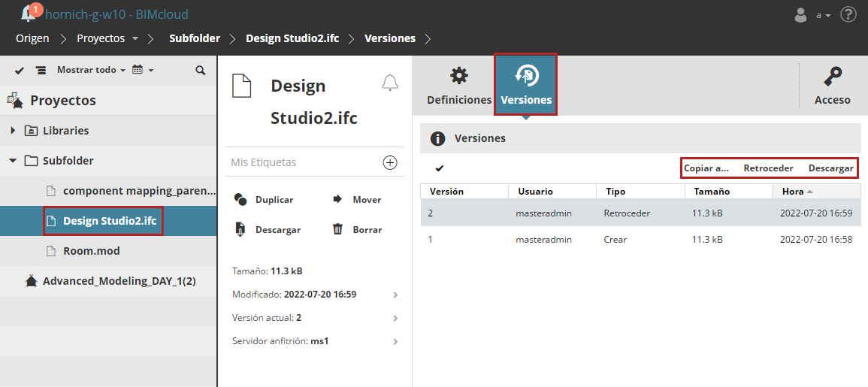This screenshot has height=387, width=868.
Task: Collapse the Subfolder tree node
Action: [13, 160]
